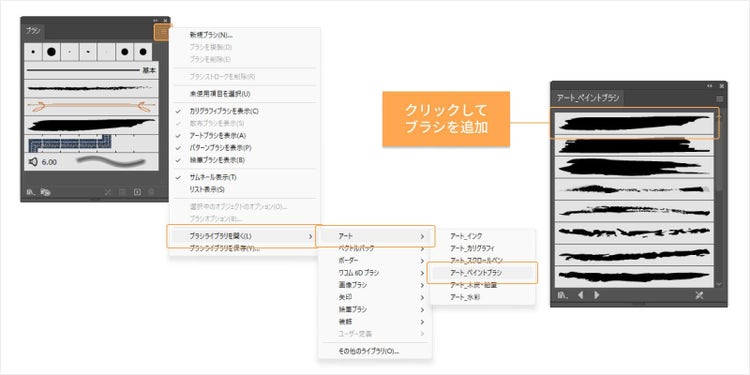Expand ブラシライブラリを開く(L) submenu
750x375 pixels.
coord(243,236)
